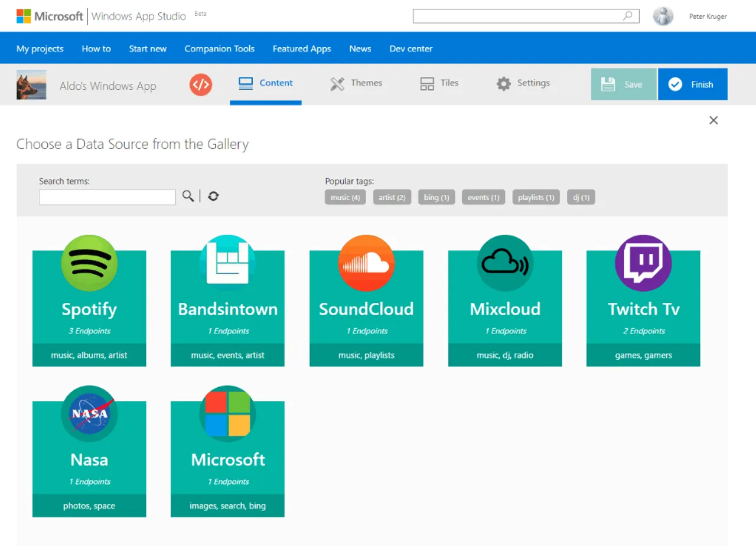Click "music, dj, radio" tags text
The height and width of the screenshot is (546, 756).
pos(505,355)
